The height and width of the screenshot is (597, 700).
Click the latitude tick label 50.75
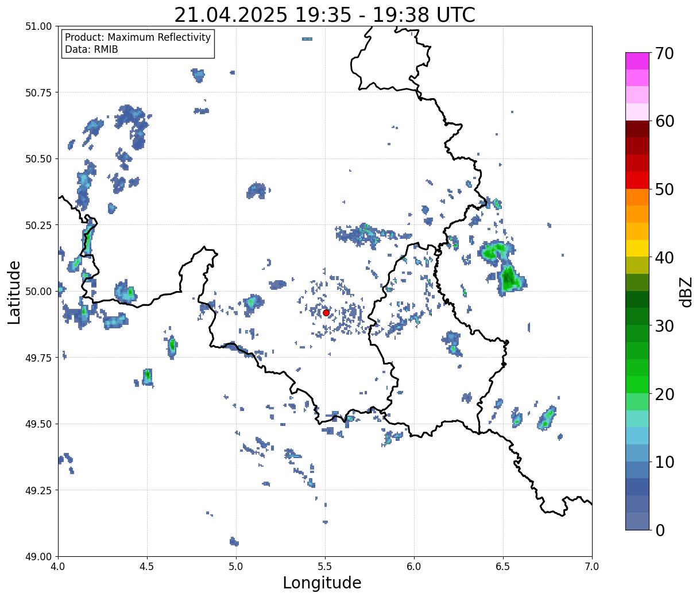click(38, 92)
